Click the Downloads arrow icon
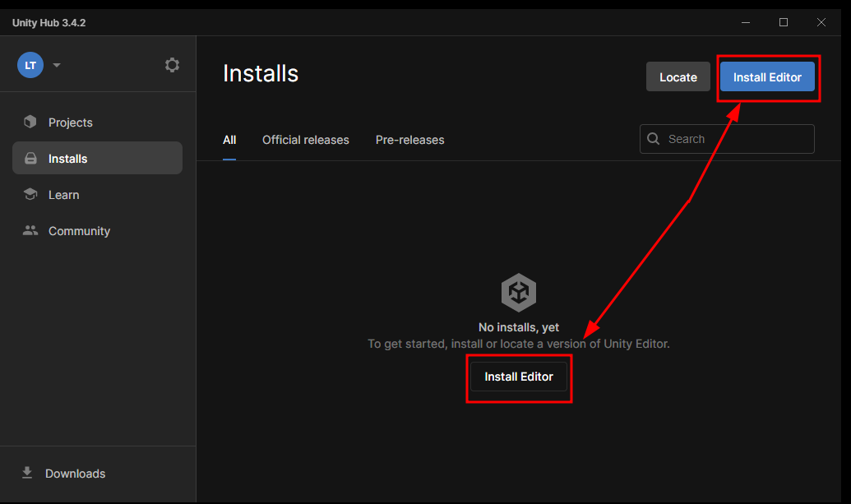This screenshot has width=851, height=504. click(27, 473)
